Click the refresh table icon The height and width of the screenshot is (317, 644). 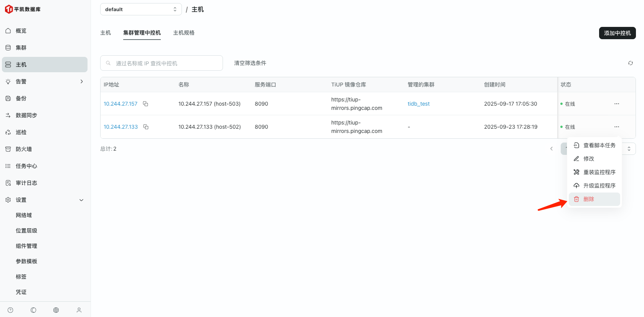[630, 63]
